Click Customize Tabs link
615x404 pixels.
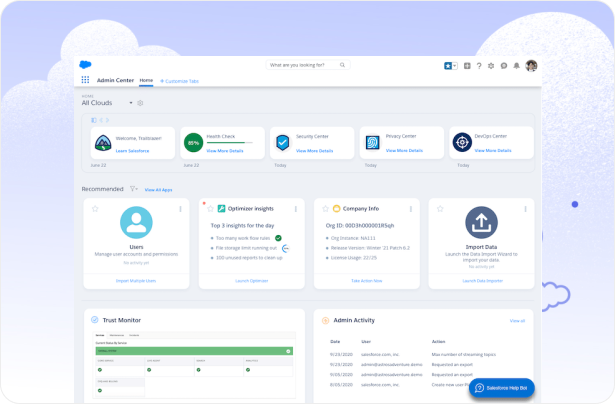coord(180,81)
